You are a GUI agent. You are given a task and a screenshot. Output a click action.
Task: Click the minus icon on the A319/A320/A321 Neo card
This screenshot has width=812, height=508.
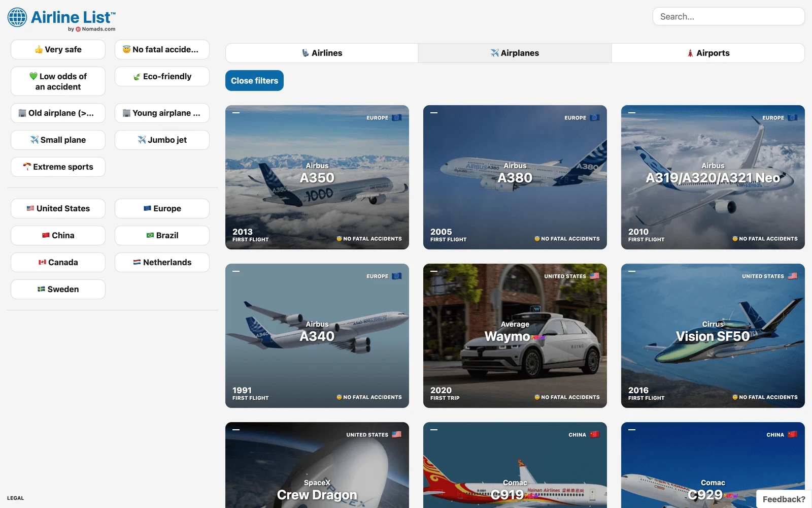tap(632, 113)
